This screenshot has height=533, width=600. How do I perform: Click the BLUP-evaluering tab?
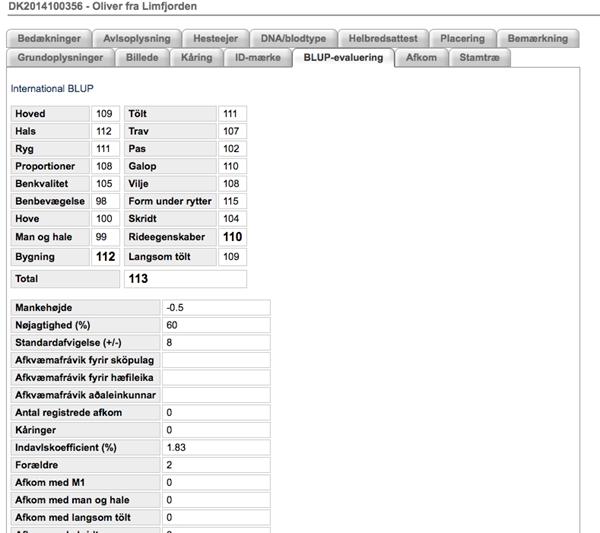[342, 58]
